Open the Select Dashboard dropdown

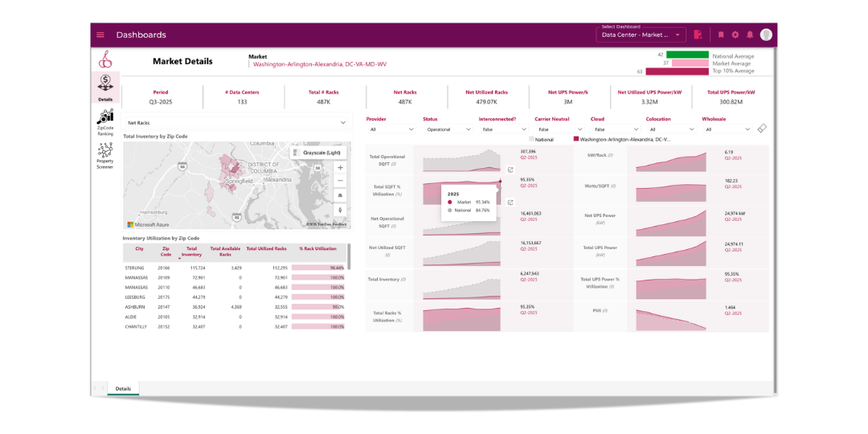pos(641,35)
